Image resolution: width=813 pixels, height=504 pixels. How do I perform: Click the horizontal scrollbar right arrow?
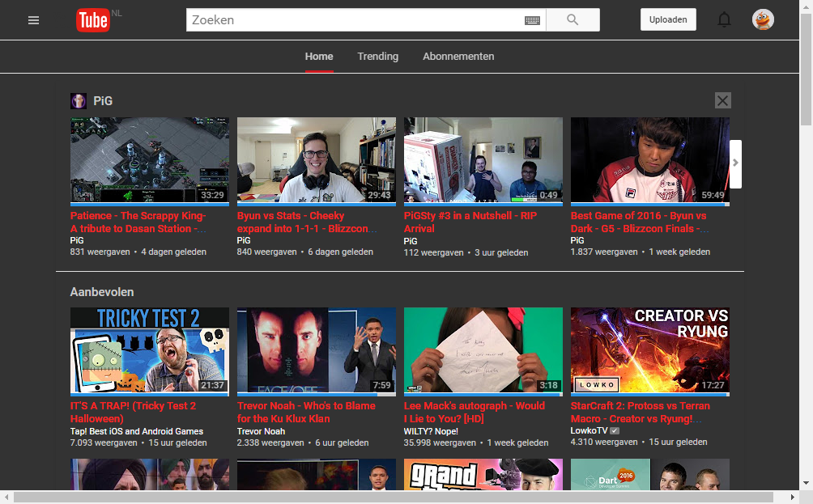(793, 498)
